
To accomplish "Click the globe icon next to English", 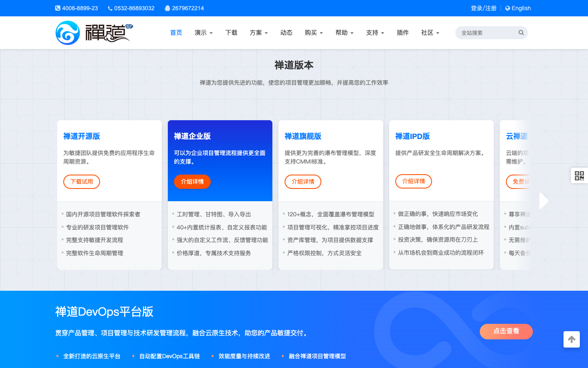I will [507, 8].
